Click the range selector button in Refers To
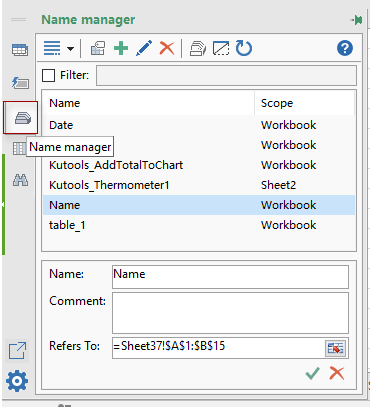370x407 pixels. [x=335, y=348]
